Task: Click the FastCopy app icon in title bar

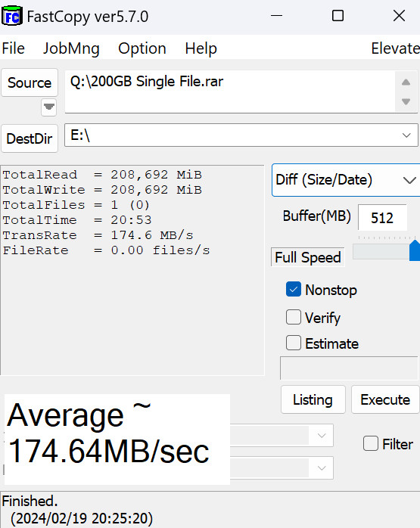Action: click(12, 16)
